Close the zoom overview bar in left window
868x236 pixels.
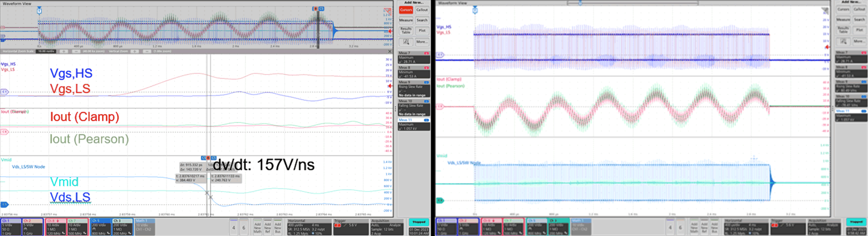(389, 51)
